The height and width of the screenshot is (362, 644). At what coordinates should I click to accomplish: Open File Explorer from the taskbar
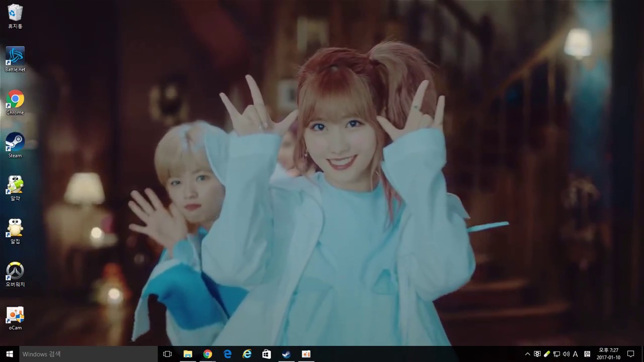pyautogui.click(x=188, y=354)
